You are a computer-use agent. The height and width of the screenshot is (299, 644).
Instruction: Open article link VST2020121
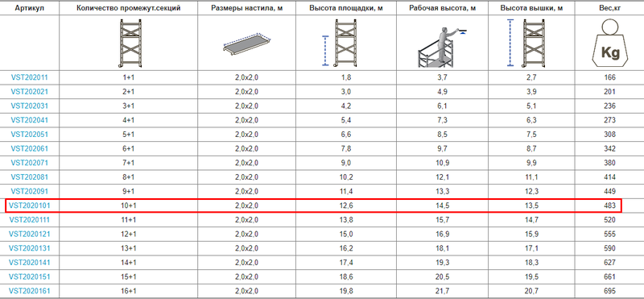pos(30,234)
